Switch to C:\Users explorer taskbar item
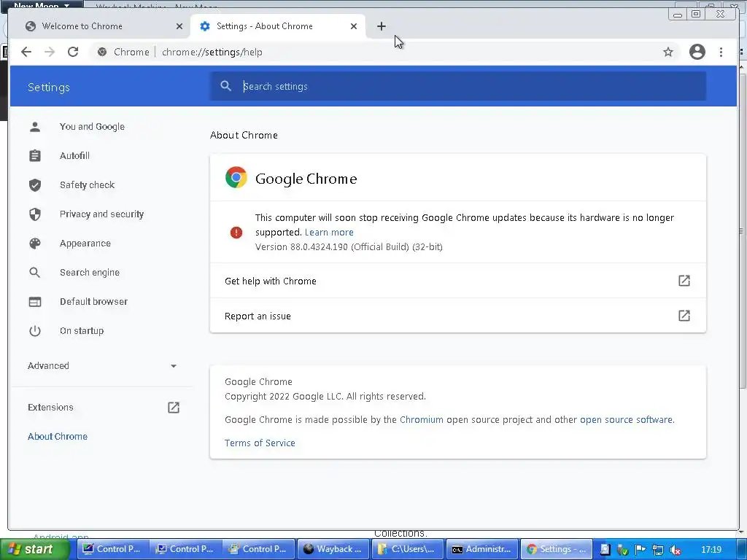 406,549
